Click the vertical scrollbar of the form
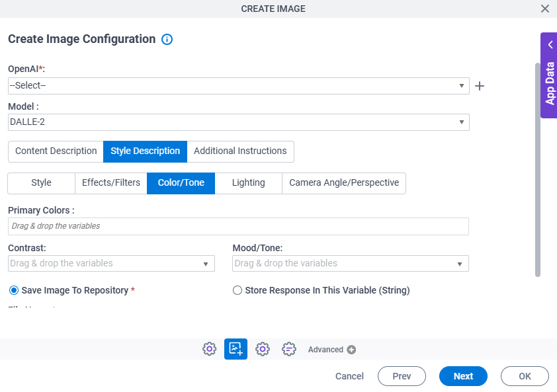557x392 pixels. click(538, 170)
